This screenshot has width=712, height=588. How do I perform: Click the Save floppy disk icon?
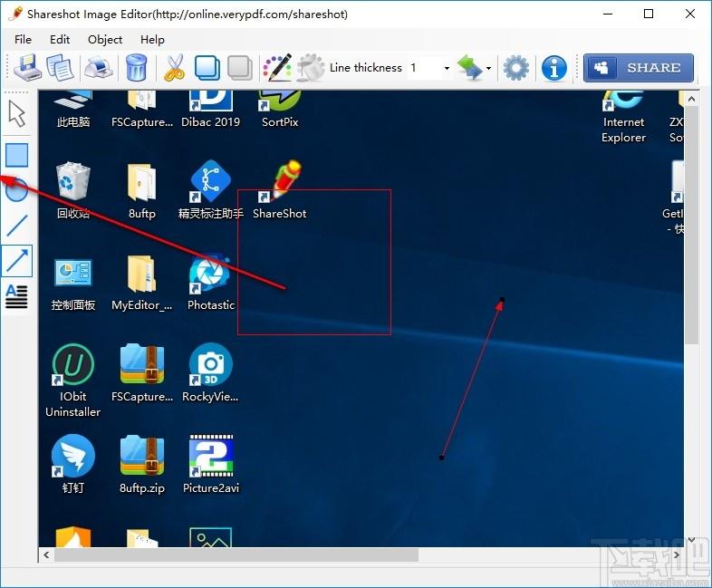tap(27, 68)
